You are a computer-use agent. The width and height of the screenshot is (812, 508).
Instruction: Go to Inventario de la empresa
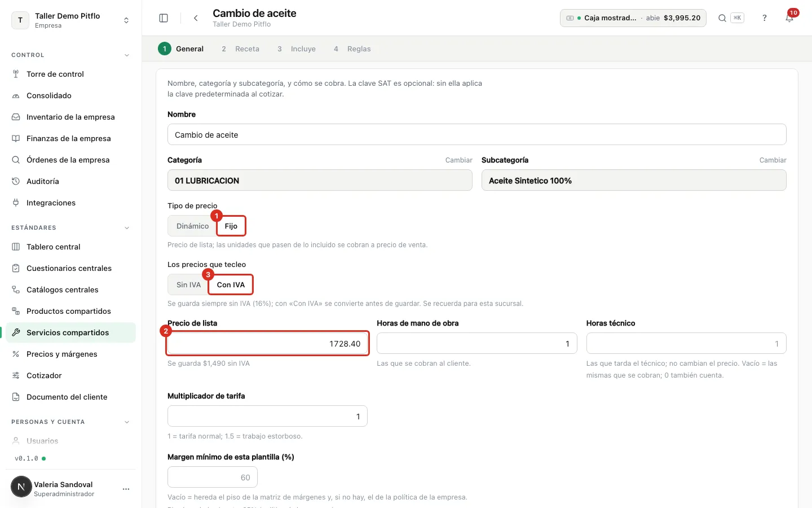(x=70, y=117)
